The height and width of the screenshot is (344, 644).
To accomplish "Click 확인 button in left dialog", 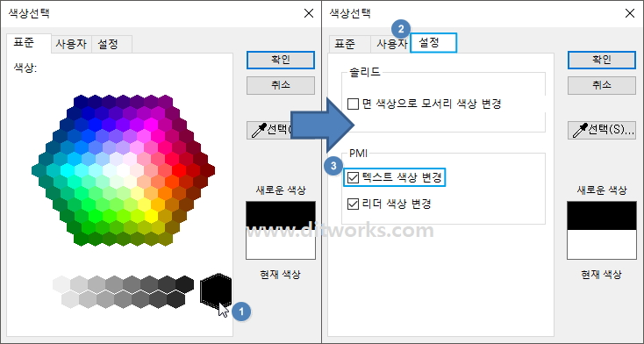I will pos(281,60).
